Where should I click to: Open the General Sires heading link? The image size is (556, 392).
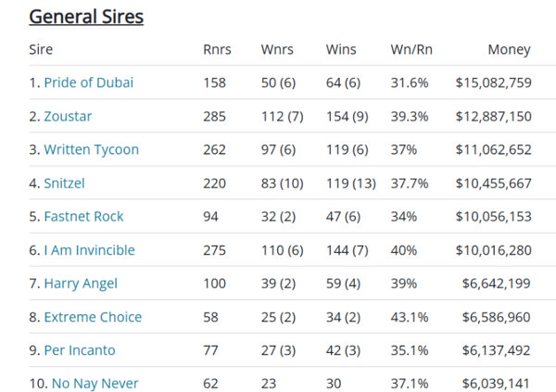click(86, 17)
